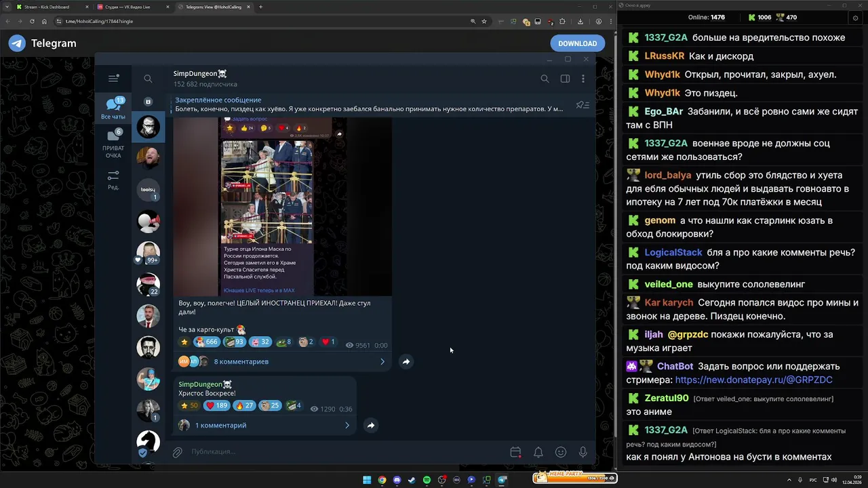Open the tab search dropdown arrow
This screenshot has height=488, width=868.
tap(7, 7)
